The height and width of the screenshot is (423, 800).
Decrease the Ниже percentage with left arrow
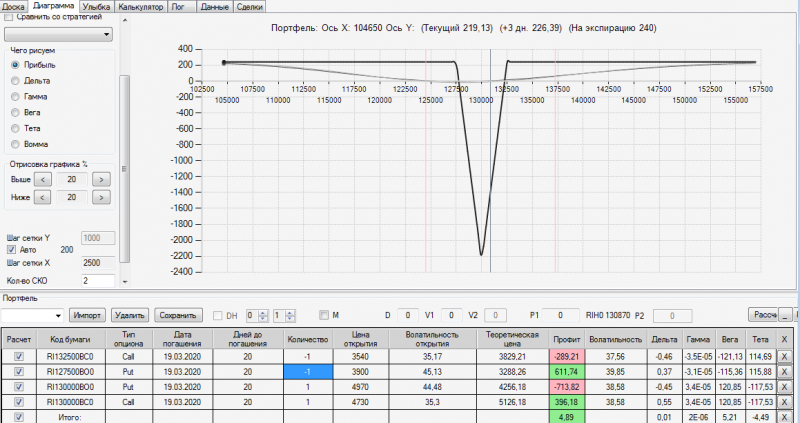pyautogui.click(x=42, y=197)
